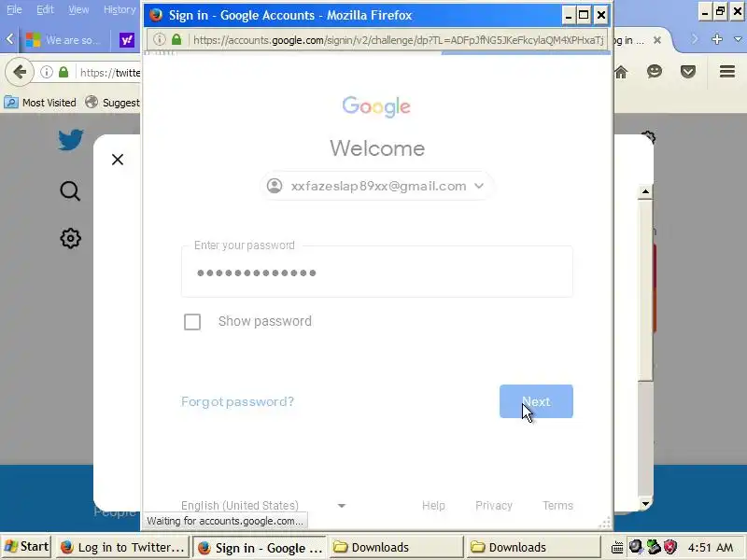Switch to the 'We are so...' tab
The height and width of the screenshot is (560, 747).
[64, 40]
